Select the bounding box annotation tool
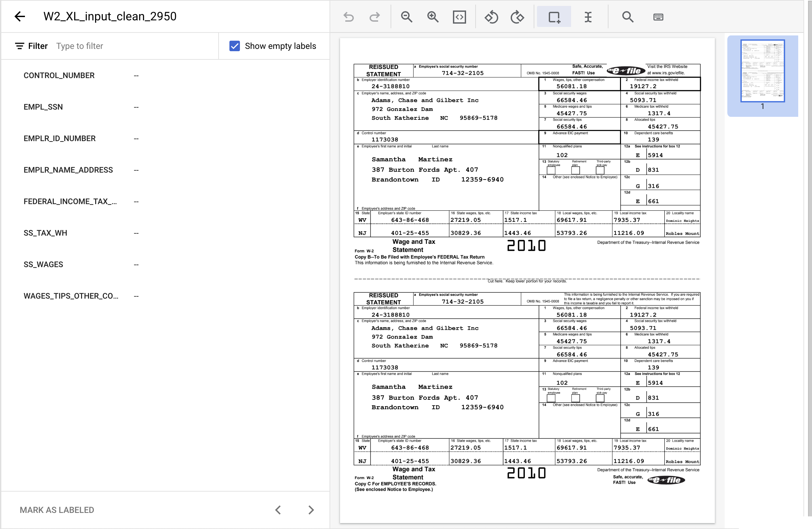The width and height of the screenshot is (812, 529). 553,16
